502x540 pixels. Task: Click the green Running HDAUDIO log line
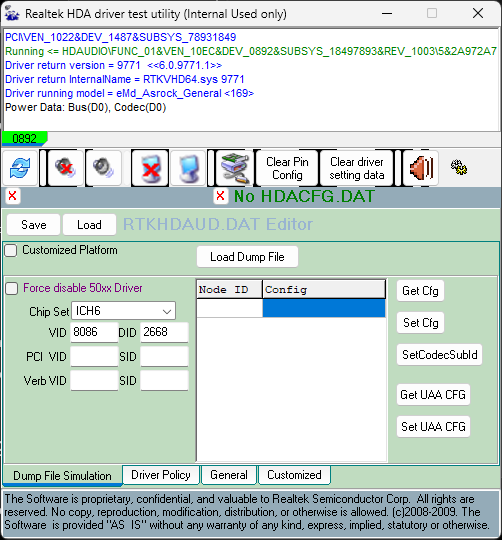tap(251, 51)
